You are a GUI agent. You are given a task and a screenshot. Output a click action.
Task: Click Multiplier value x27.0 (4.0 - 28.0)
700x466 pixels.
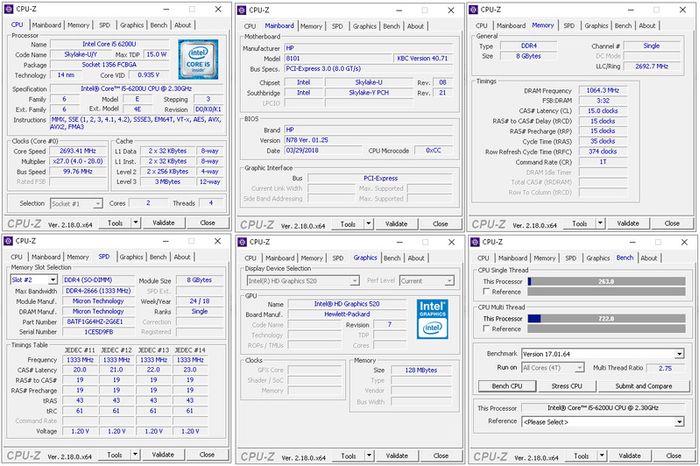(78, 161)
